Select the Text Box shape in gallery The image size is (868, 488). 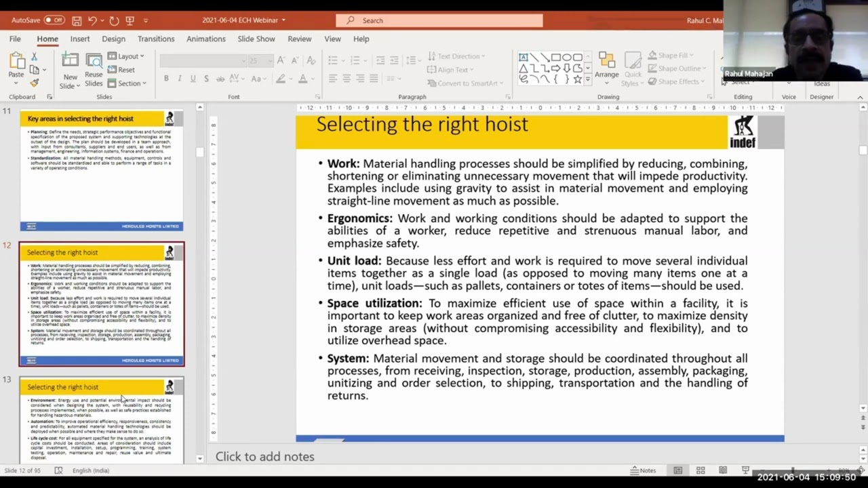tap(523, 58)
